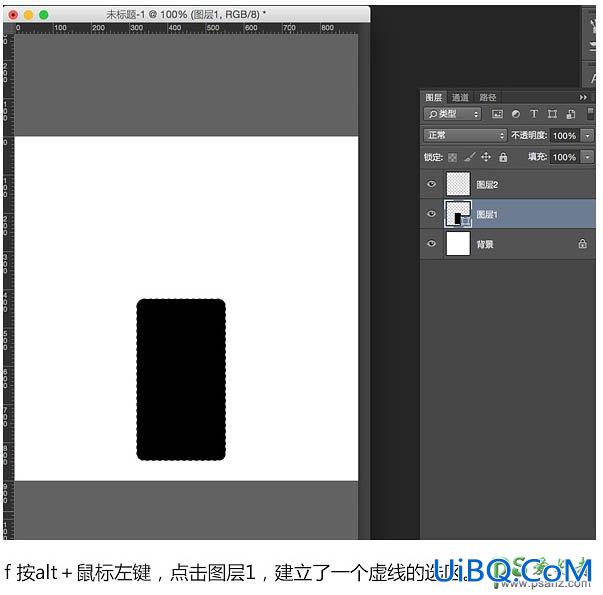Click the 图层2 layer thumbnail
This screenshot has width=603, height=595.
click(458, 184)
